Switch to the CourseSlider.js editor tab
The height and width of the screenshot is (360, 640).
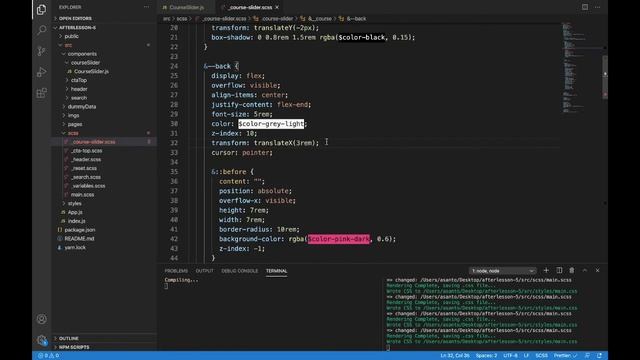tap(187, 7)
